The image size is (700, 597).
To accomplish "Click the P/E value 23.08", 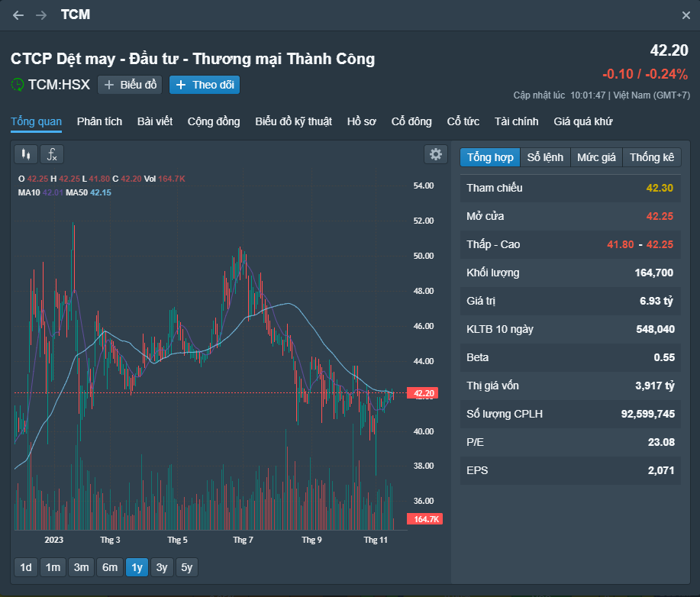I will point(661,442).
